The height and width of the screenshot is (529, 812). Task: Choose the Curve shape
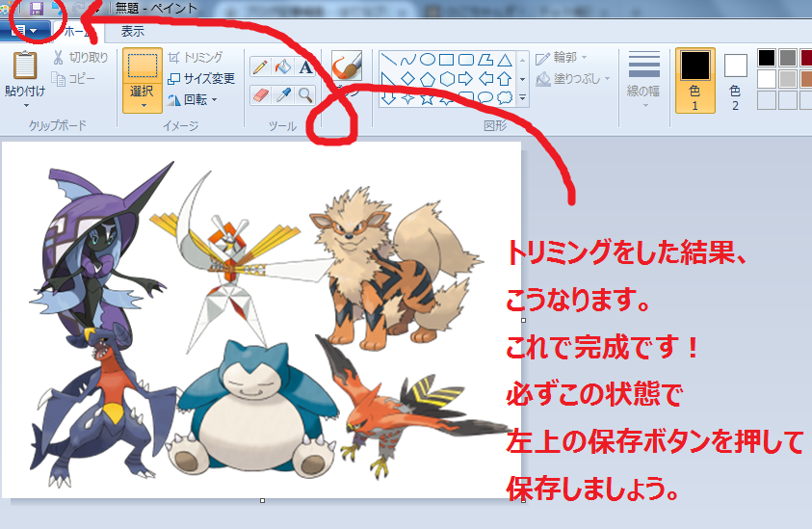(x=408, y=60)
